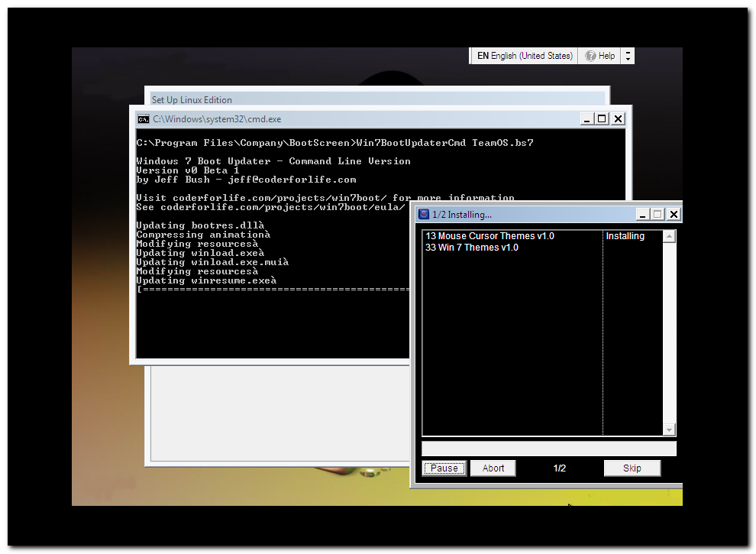
Task: Click the installer window title icon
Action: click(423, 214)
